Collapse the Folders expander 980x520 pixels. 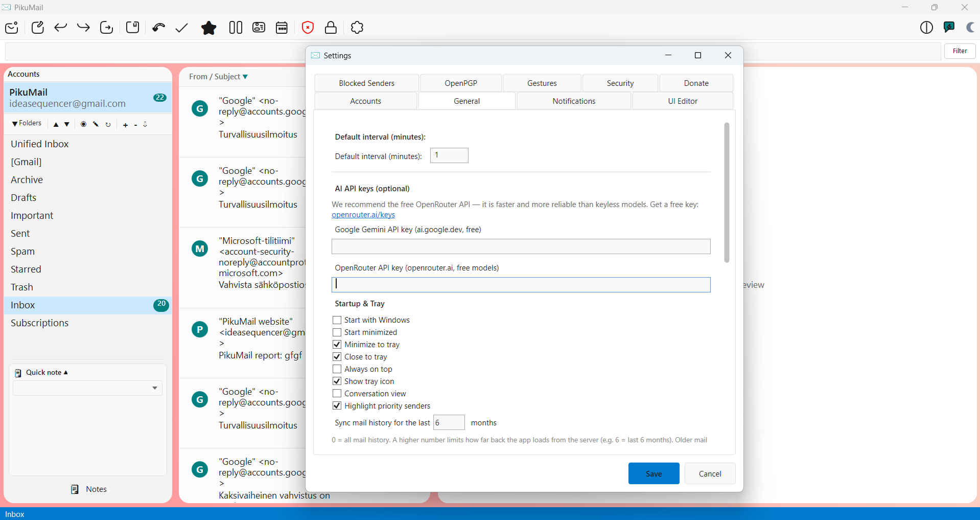(27, 123)
